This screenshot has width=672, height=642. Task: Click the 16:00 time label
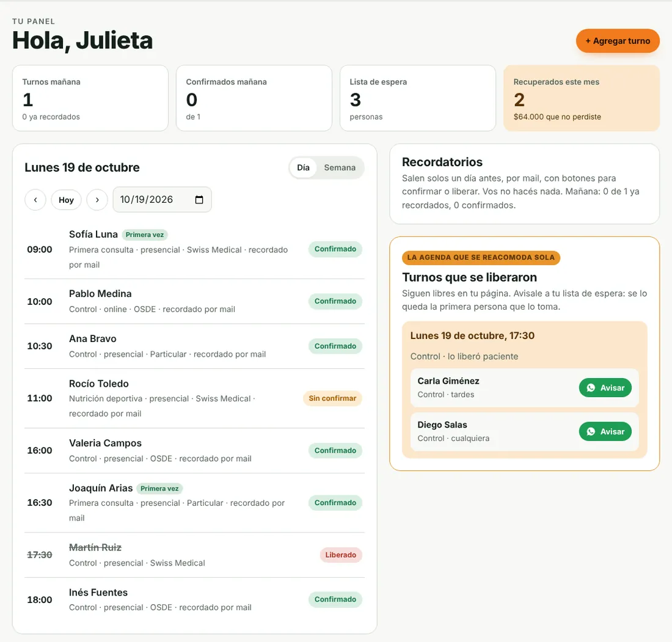click(40, 450)
